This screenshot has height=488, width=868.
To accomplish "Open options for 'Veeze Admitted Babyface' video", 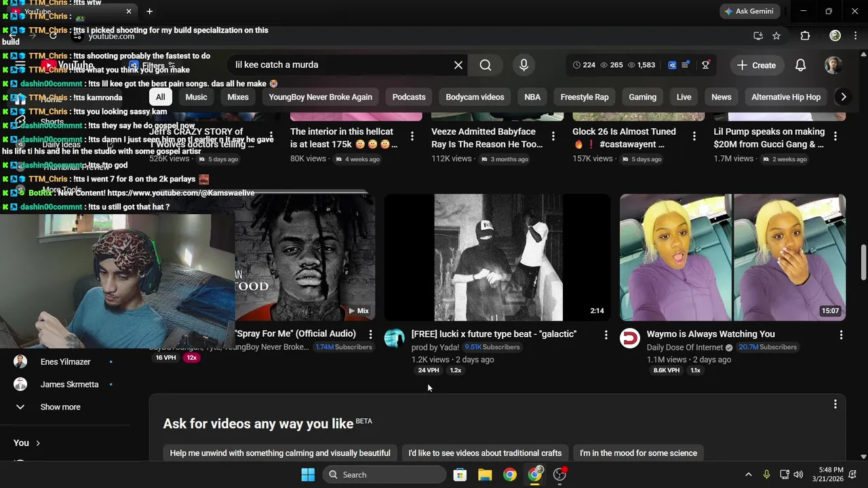I will pyautogui.click(x=553, y=136).
